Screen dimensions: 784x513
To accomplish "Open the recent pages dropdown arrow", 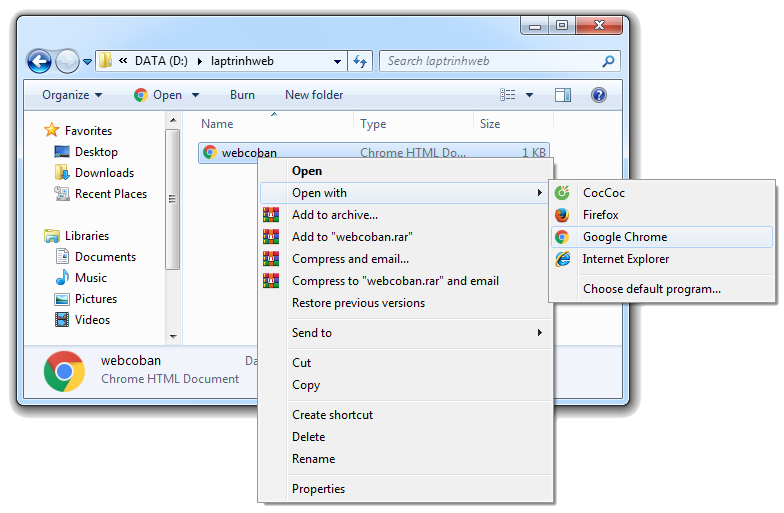I will (x=88, y=61).
